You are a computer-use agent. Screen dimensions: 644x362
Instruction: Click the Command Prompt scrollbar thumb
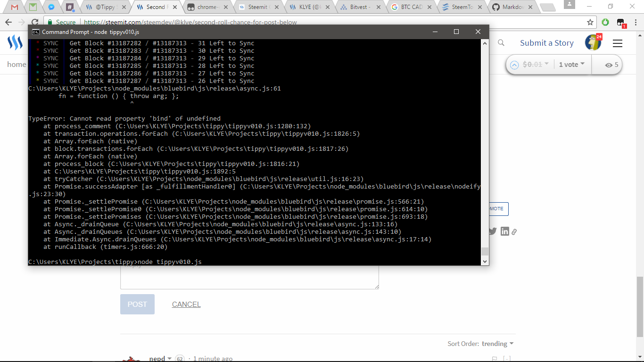(x=485, y=251)
